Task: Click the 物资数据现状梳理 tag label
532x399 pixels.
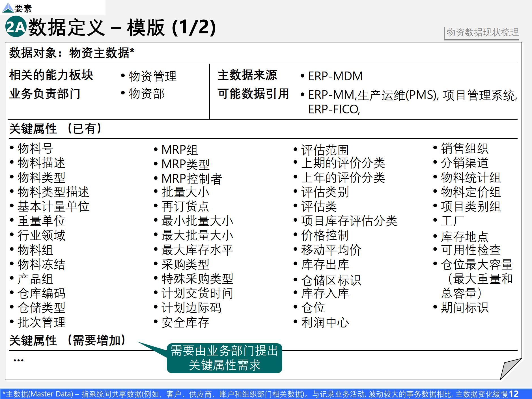Action: point(483,32)
